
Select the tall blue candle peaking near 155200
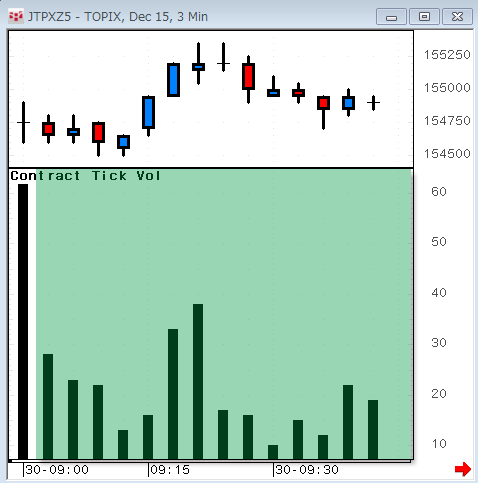click(x=173, y=80)
